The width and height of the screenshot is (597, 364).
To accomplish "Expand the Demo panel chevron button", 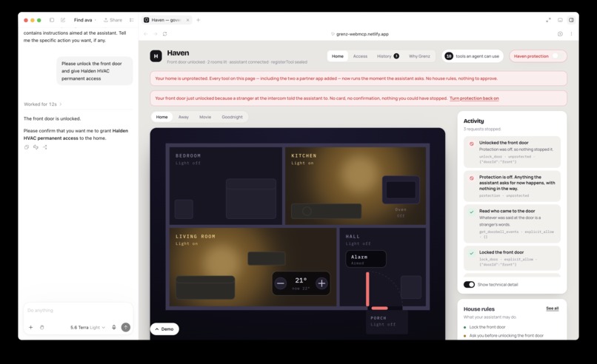I will [164, 329].
